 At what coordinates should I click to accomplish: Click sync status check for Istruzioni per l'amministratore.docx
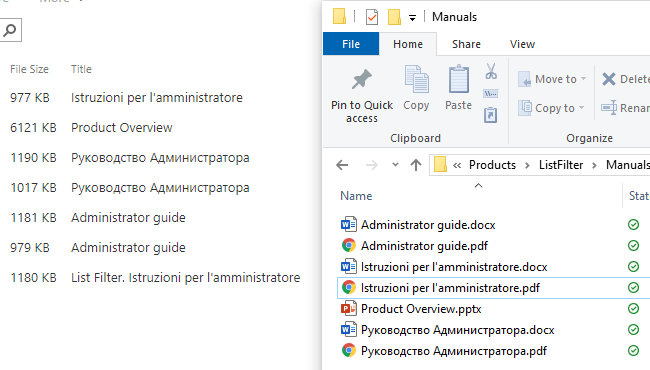coord(633,266)
